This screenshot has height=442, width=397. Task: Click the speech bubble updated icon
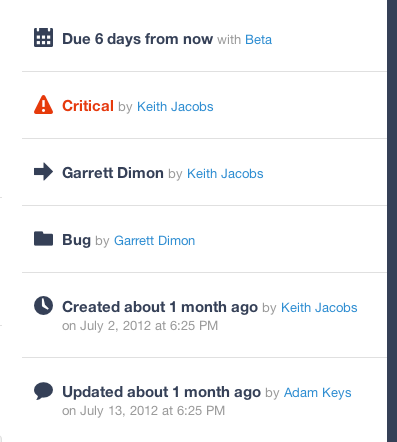tap(43, 391)
